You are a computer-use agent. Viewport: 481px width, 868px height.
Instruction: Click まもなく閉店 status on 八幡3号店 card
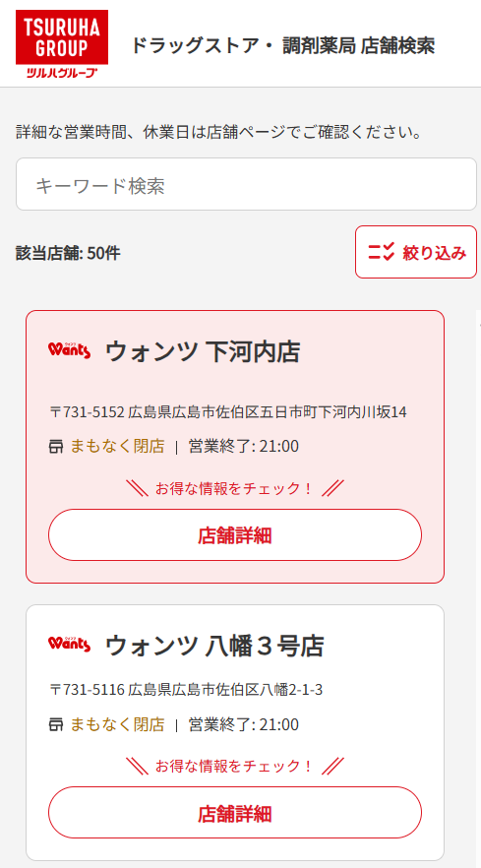117,724
